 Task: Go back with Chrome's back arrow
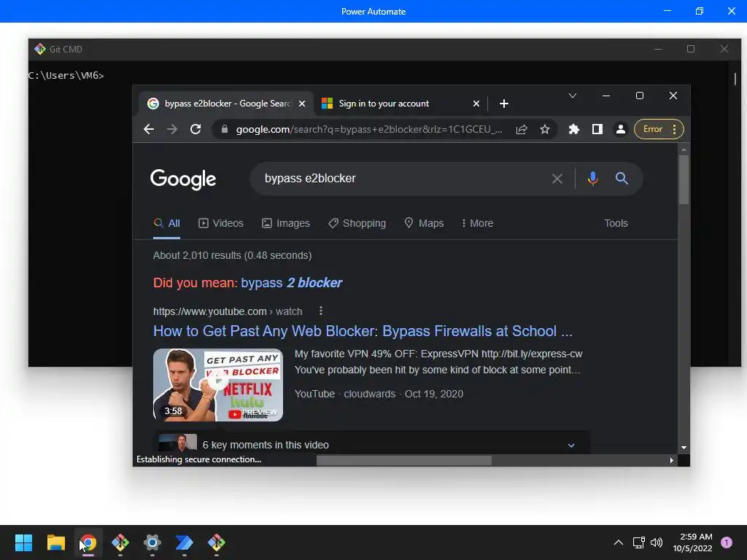(149, 129)
